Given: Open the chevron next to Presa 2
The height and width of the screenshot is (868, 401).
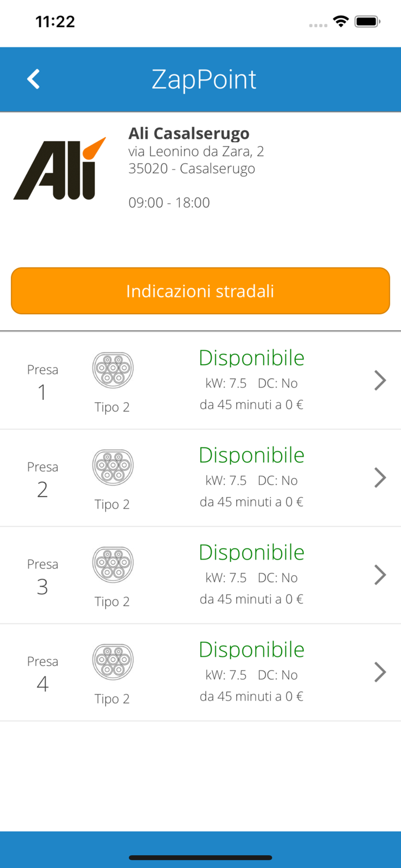Looking at the screenshot, I should [x=380, y=477].
